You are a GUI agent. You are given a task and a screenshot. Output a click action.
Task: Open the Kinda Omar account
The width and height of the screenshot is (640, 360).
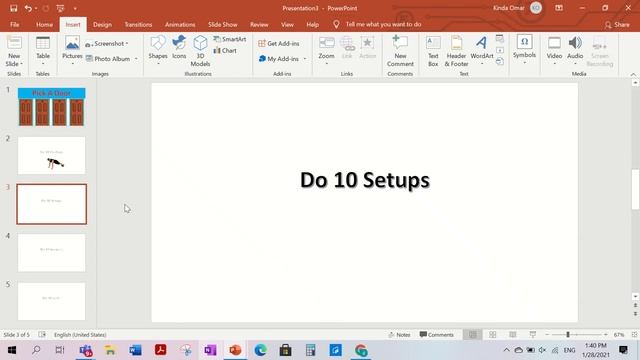click(x=518, y=8)
